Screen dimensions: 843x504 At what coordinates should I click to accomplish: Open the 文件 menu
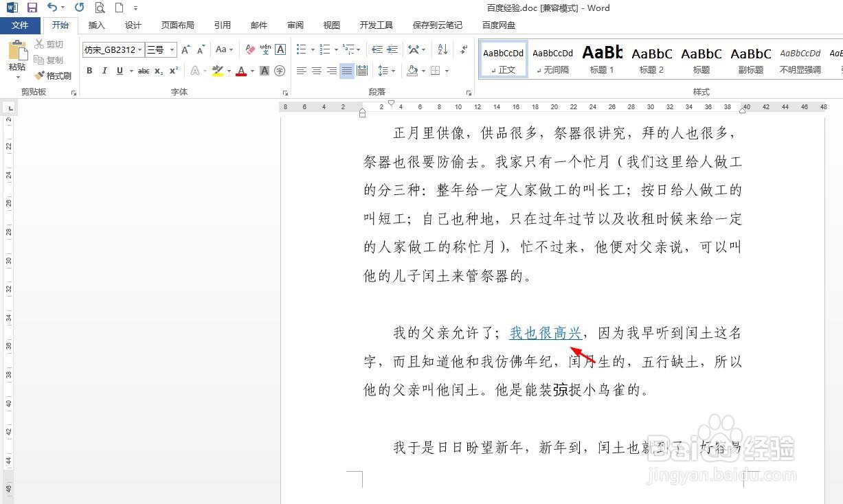(x=20, y=25)
